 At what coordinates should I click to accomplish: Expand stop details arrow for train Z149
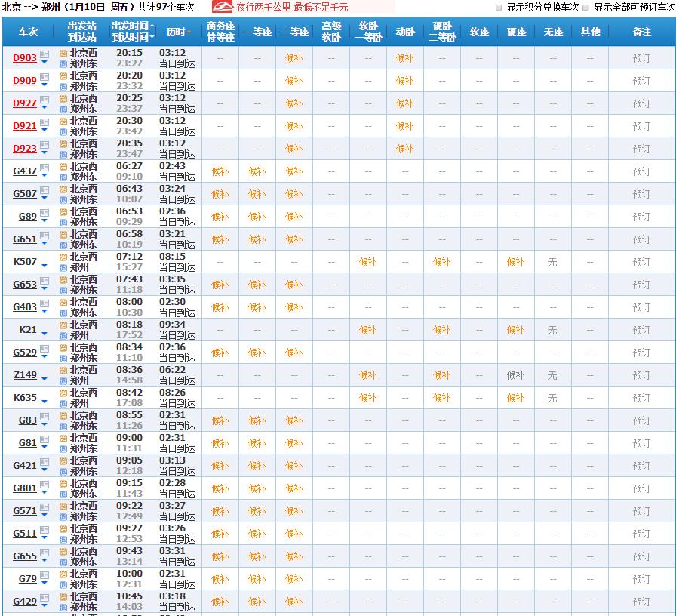tap(45, 379)
